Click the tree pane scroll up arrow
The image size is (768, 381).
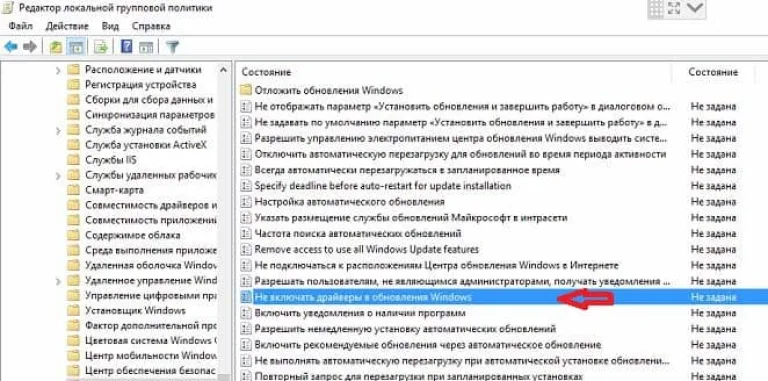pos(224,70)
